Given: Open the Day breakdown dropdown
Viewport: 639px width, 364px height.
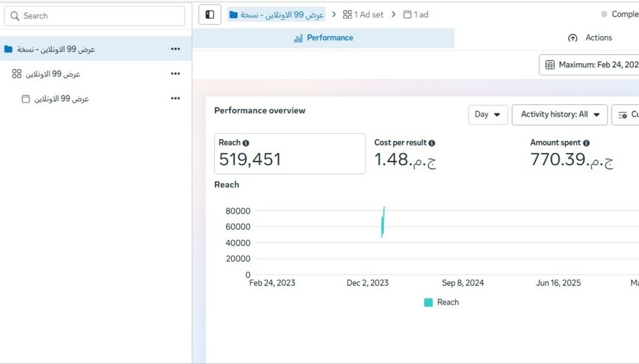Looking at the screenshot, I should [x=487, y=115].
